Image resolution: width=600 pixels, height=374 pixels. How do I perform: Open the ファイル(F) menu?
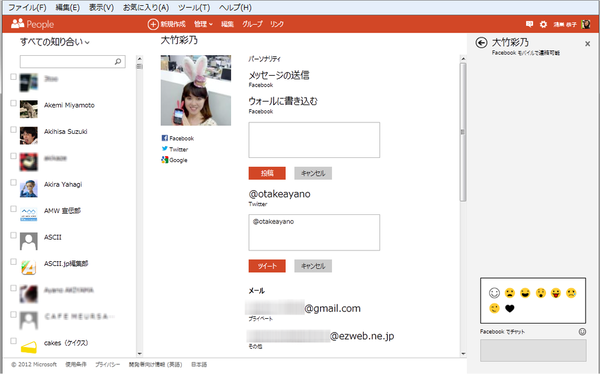[x=27, y=7]
